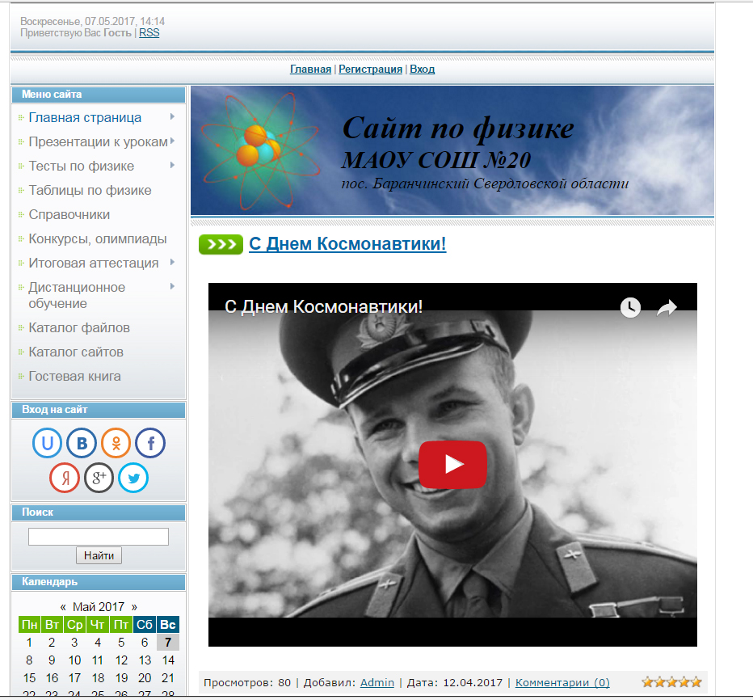
Task: Select day 12 in the calendar
Action: pyautogui.click(x=121, y=660)
